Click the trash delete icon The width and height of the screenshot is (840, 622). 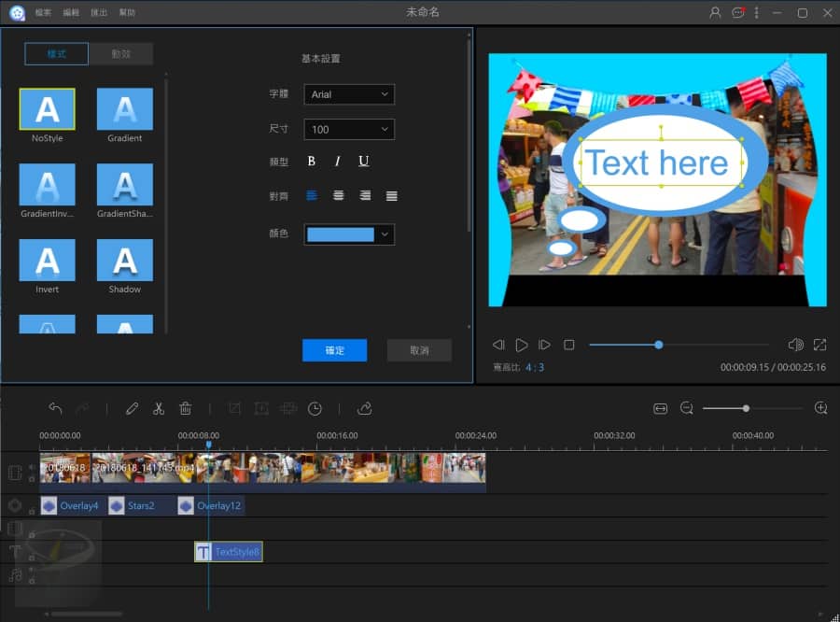185,408
